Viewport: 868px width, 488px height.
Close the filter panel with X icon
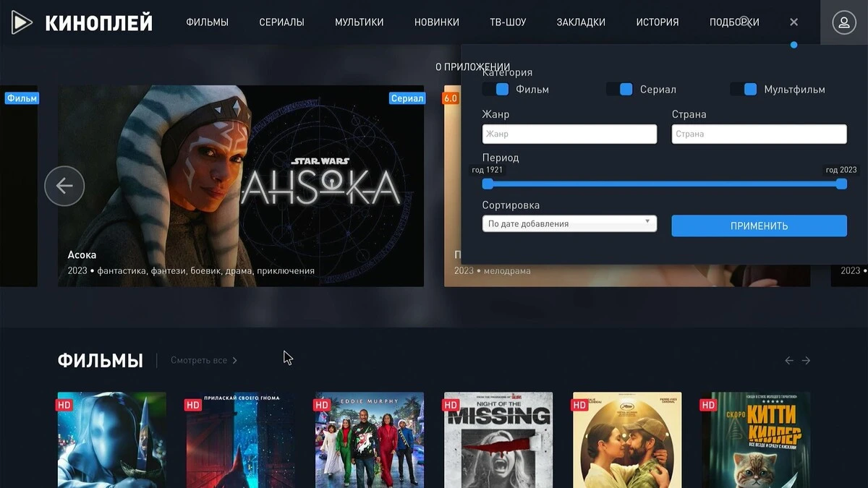click(x=793, y=22)
